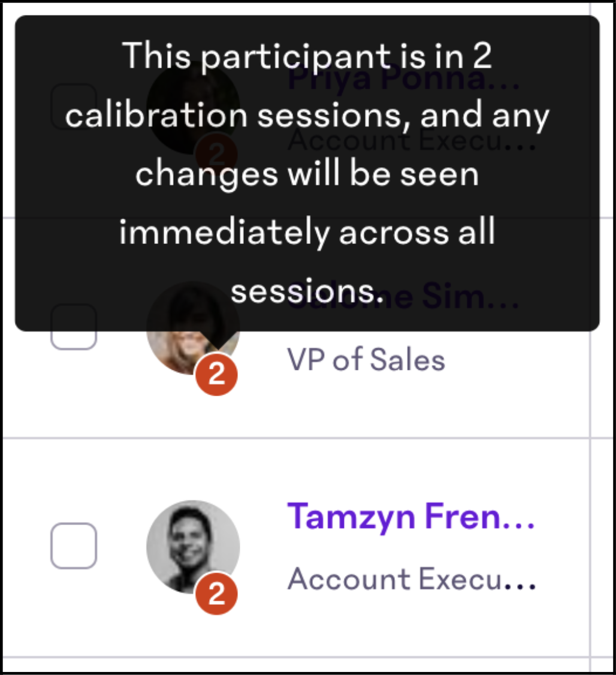Viewport: 616px width, 675px height.
Task: Click the Account Execu… title under Tamzyn Fren
Action: tap(412, 578)
